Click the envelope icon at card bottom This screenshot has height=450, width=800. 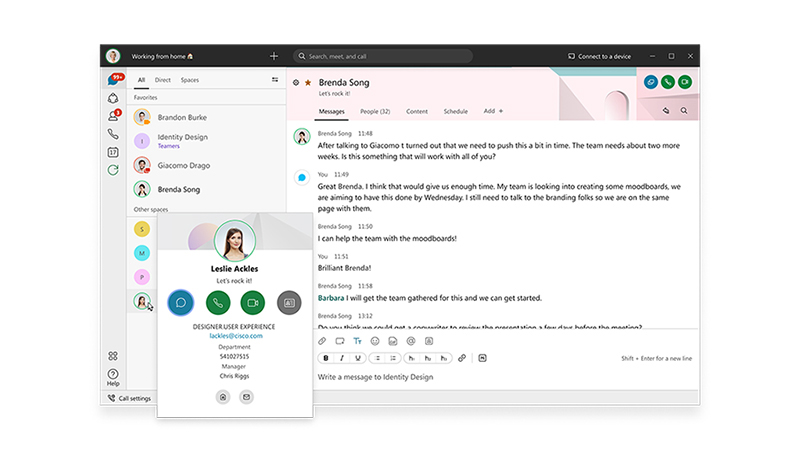(246, 397)
